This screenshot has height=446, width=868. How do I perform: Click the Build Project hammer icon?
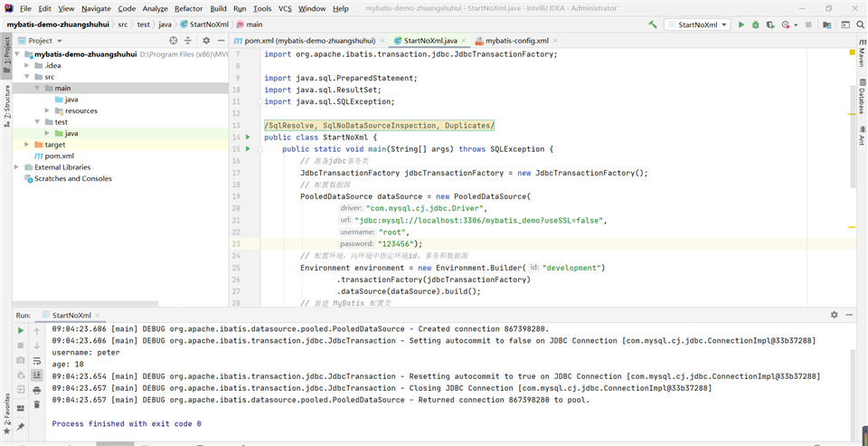click(653, 25)
